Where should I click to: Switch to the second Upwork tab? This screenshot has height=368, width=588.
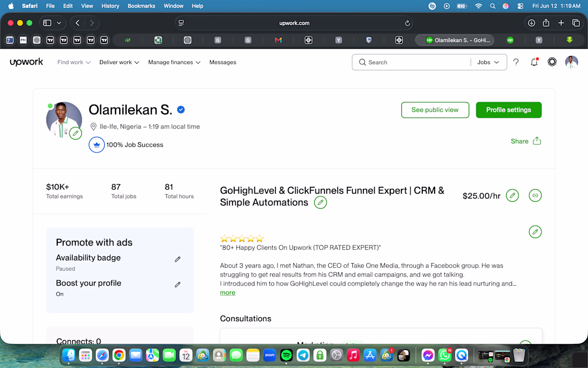[x=510, y=40]
